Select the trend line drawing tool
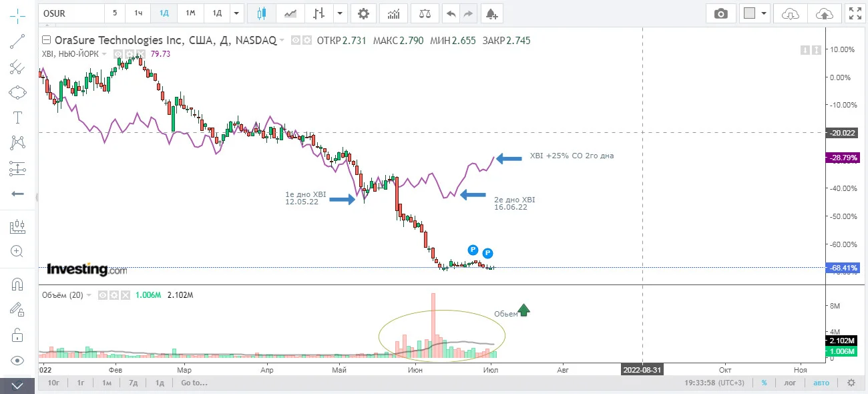This screenshot has height=394, width=868. click(17, 42)
